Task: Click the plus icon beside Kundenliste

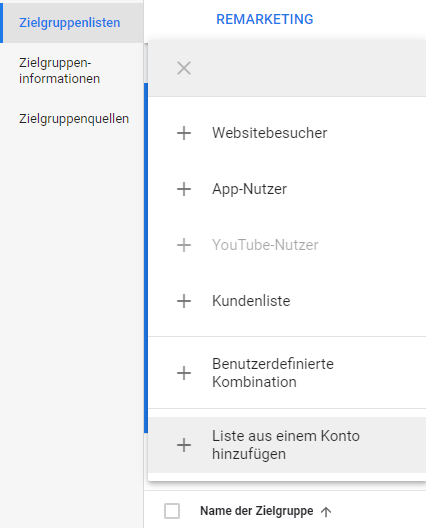Action: point(184,301)
